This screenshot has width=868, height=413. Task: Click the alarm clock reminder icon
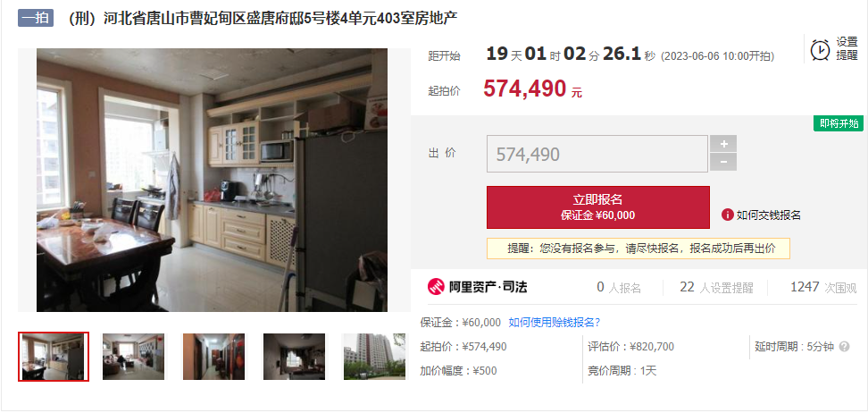[x=820, y=49]
